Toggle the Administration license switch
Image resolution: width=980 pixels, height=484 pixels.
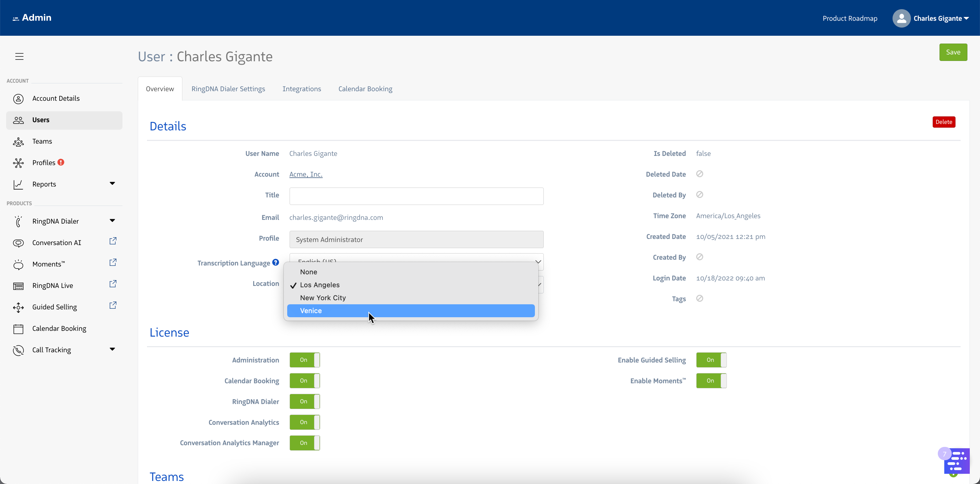(304, 360)
